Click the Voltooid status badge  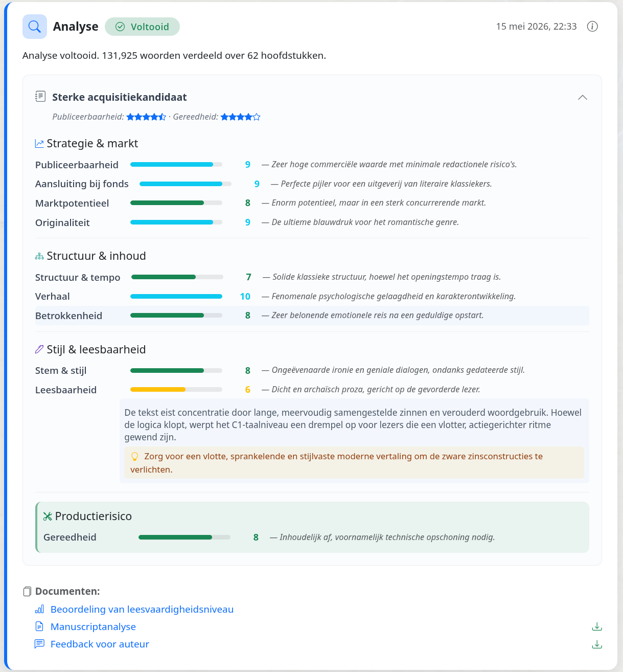click(x=142, y=27)
